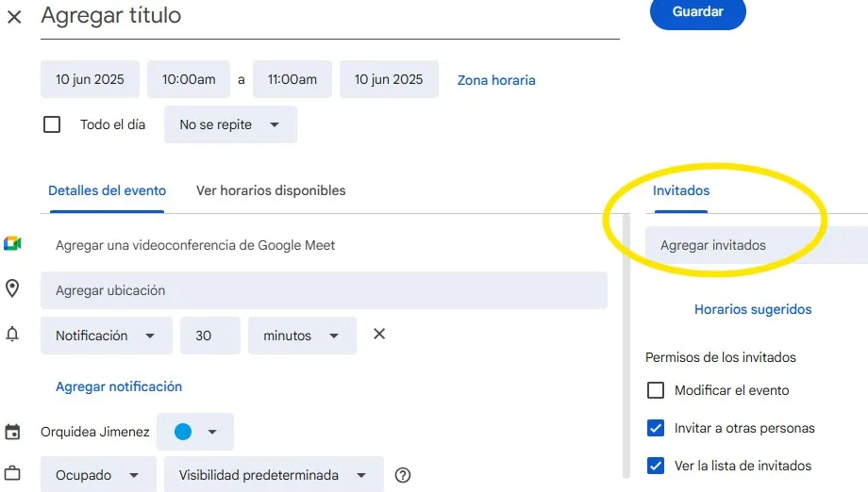Remove the 30 minutes notification with the X
The height and width of the screenshot is (492, 868).
379,334
